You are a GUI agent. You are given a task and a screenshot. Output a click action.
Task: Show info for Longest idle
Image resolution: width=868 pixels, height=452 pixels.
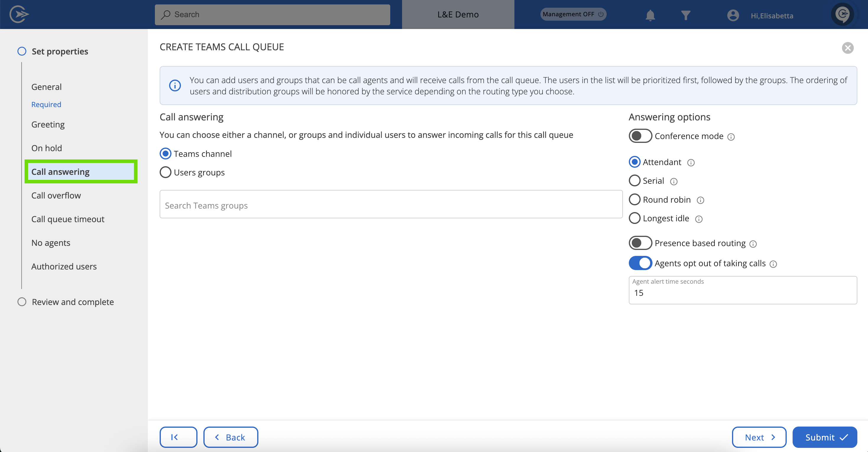tap(699, 219)
